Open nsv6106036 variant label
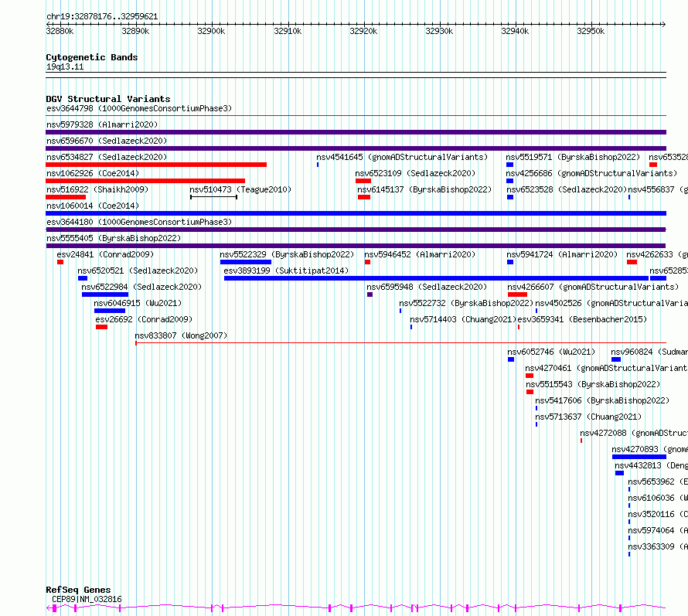The height and width of the screenshot is (616, 688). click(x=658, y=498)
